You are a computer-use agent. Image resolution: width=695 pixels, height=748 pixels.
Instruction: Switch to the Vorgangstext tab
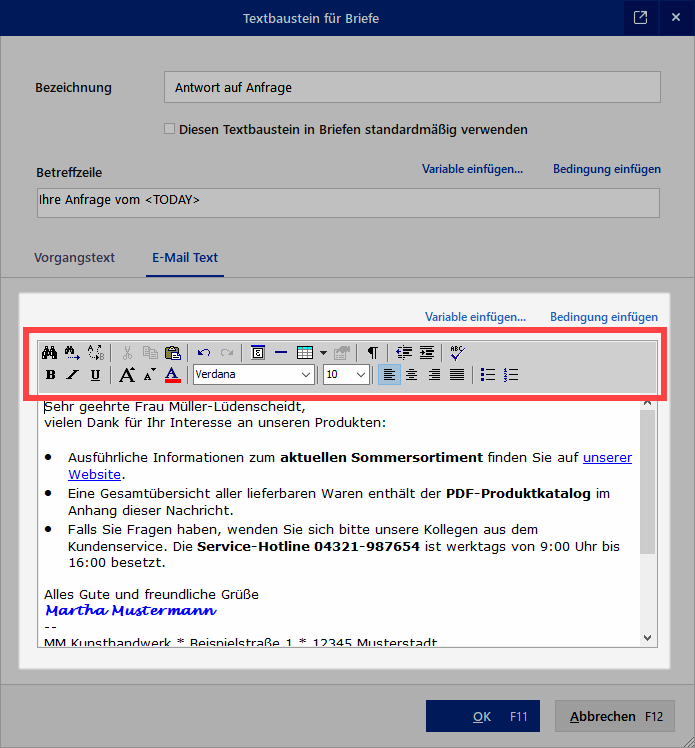(74, 257)
